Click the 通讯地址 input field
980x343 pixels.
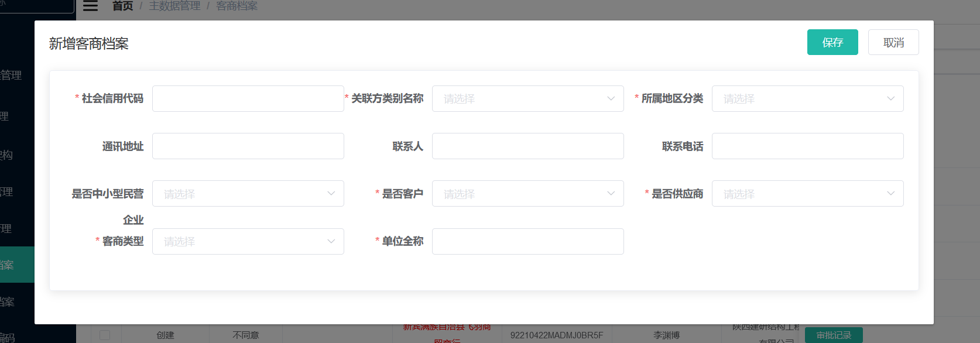pos(248,146)
